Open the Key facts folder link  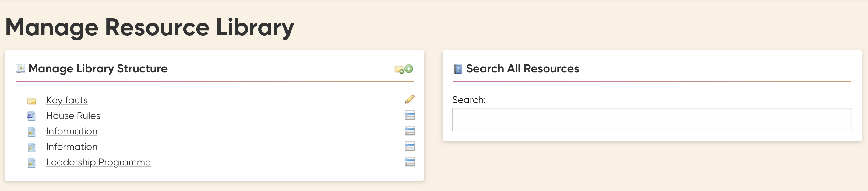coord(67,100)
